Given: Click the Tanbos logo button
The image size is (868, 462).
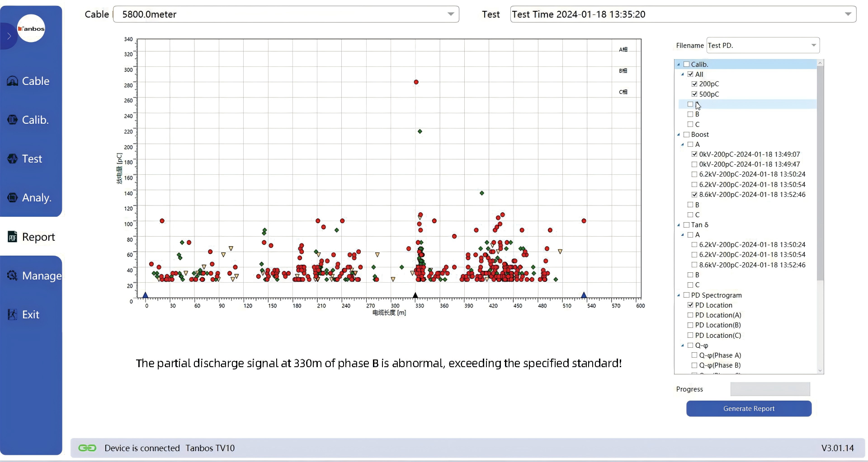Looking at the screenshot, I should pyautogui.click(x=31, y=28).
